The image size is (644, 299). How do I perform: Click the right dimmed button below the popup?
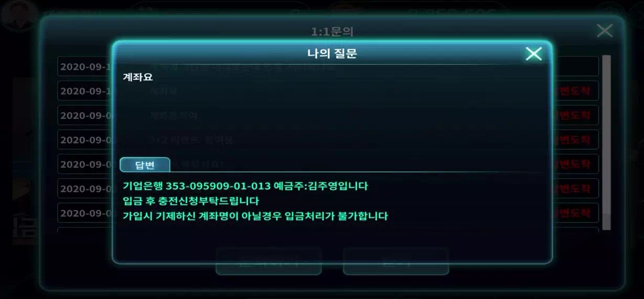click(396, 261)
